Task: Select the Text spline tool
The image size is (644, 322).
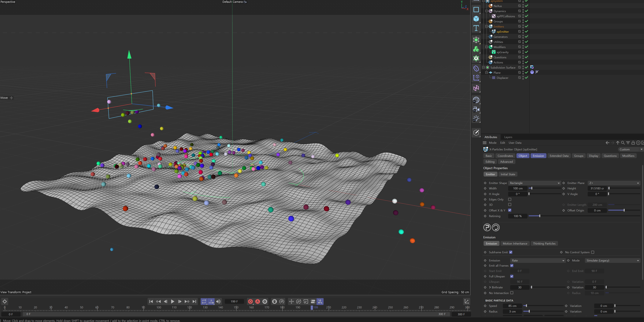Action: 476,28
